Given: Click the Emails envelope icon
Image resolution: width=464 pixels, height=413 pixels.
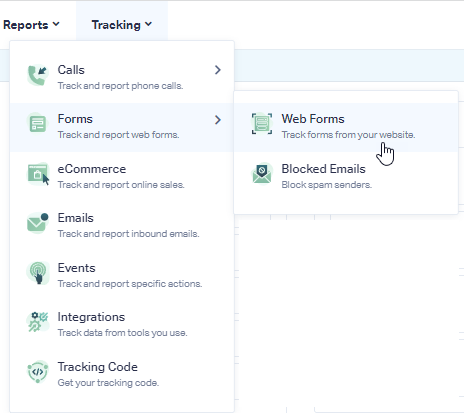Looking at the screenshot, I should click(38, 222).
